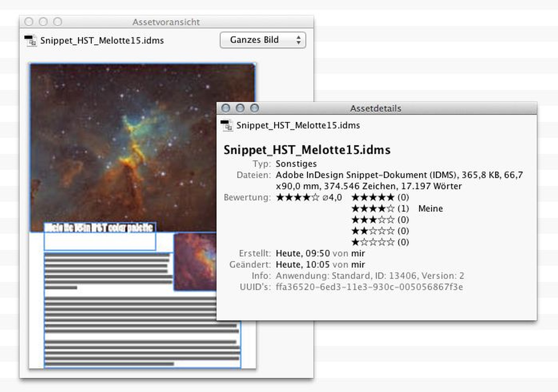This screenshot has width=558, height=392.
Task: Adjust the average rating stars showing ø4,0
Action: point(298,197)
